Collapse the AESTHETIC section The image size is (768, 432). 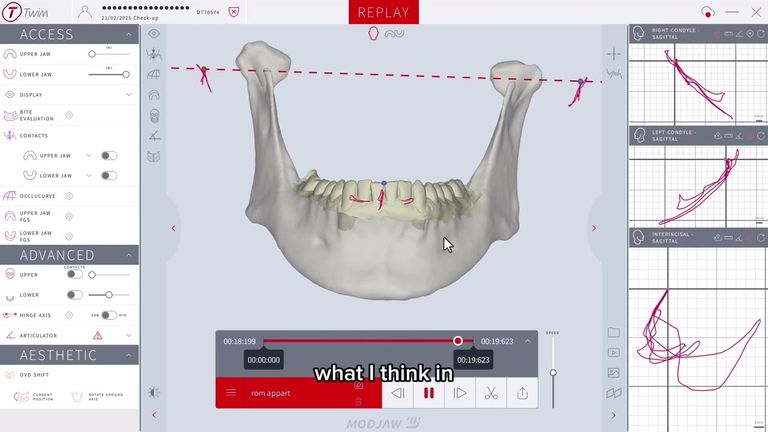(128, 355)
